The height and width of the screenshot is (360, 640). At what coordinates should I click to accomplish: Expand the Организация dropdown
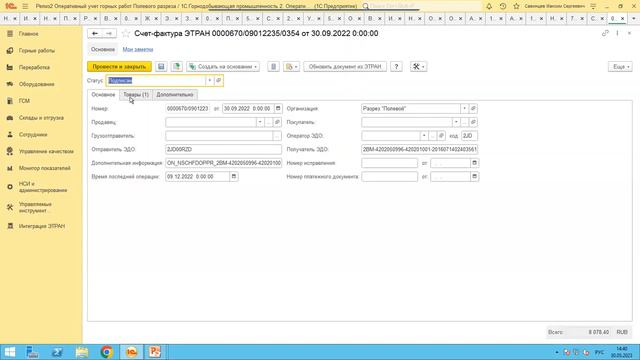(x=464, y=109)
